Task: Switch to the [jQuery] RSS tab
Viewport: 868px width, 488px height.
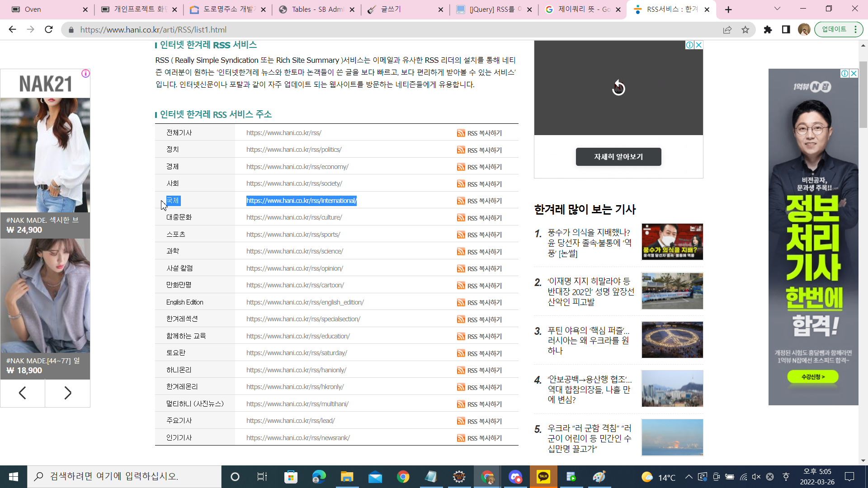Action: tap(493, 9)
